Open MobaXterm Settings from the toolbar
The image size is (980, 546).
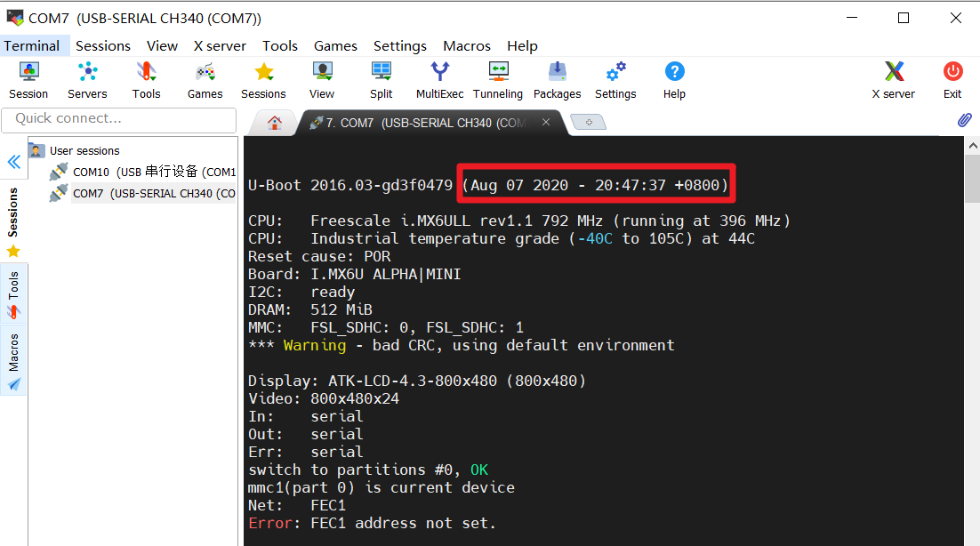pyautogui.click(x=615, y=78)
